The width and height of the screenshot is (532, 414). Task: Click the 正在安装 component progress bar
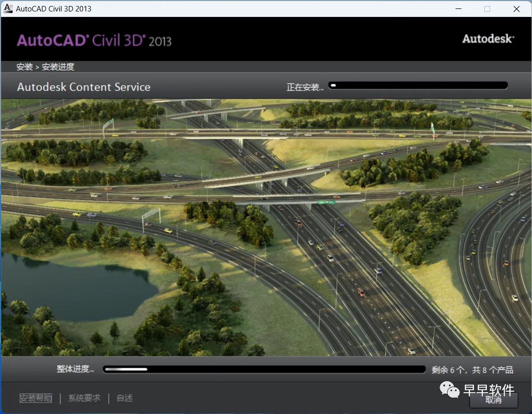418,85
